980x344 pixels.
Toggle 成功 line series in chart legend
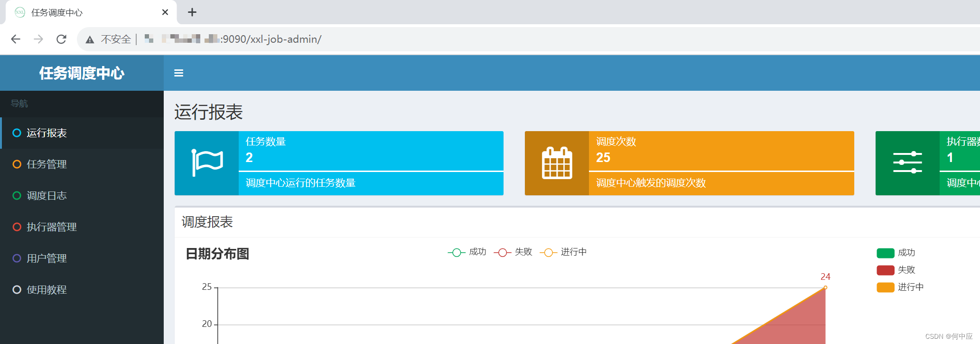467,252
